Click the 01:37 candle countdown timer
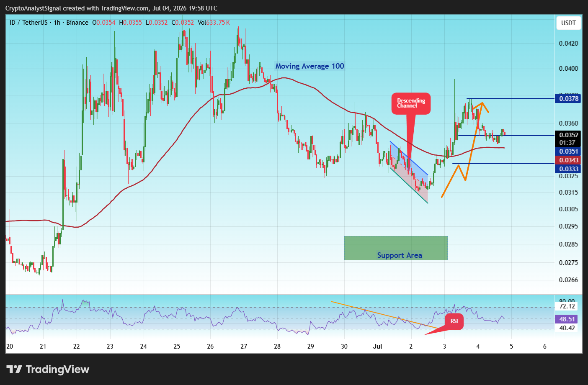 pyautogui.click(x=567, y=143)
